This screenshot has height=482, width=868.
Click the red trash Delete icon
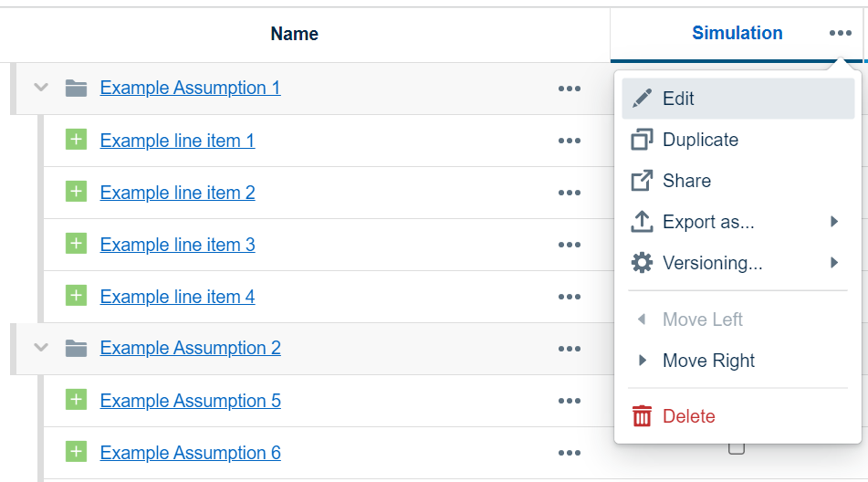tap(643, 416)
